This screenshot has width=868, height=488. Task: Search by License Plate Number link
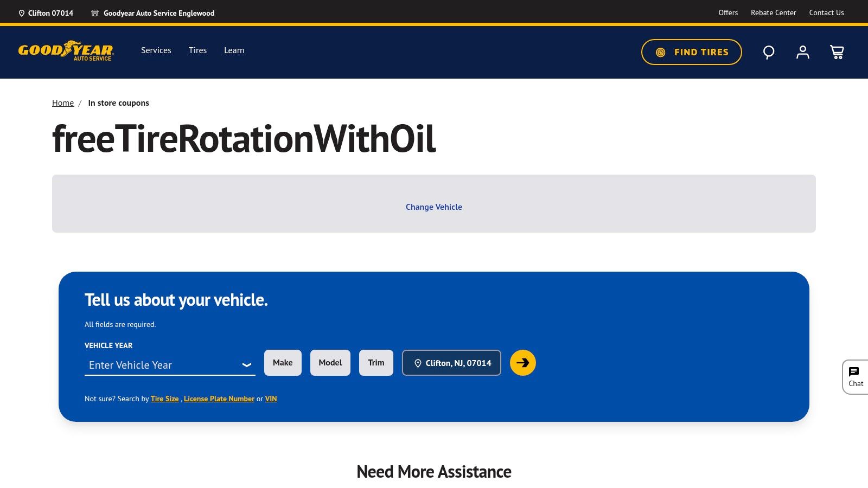219,399
